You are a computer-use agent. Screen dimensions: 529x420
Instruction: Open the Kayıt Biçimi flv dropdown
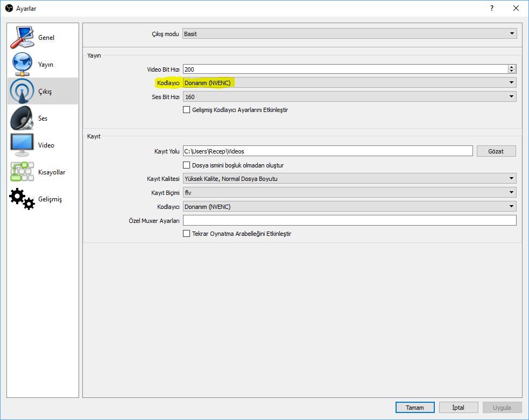[349, 192]
